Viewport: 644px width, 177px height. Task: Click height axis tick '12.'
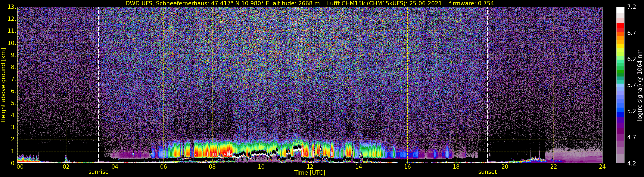12,19
